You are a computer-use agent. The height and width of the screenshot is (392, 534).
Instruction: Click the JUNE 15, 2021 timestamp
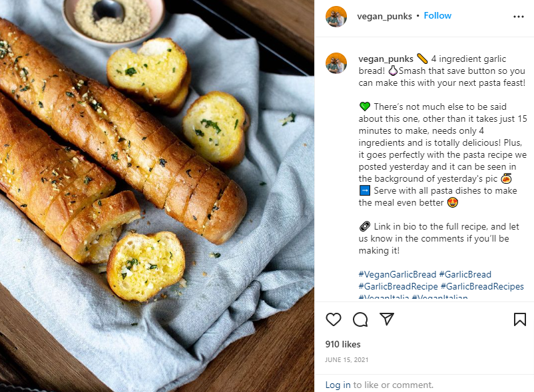tap(347, 360)
